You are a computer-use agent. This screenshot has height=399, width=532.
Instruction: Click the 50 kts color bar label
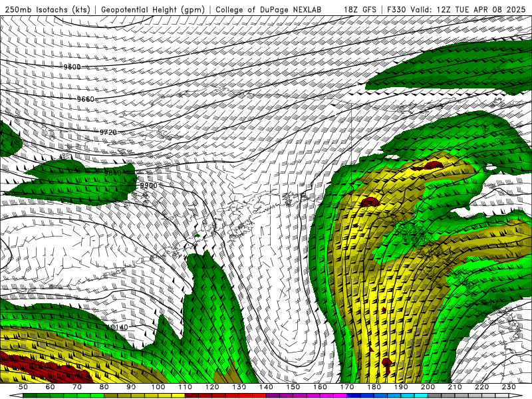tap(23, 387)
